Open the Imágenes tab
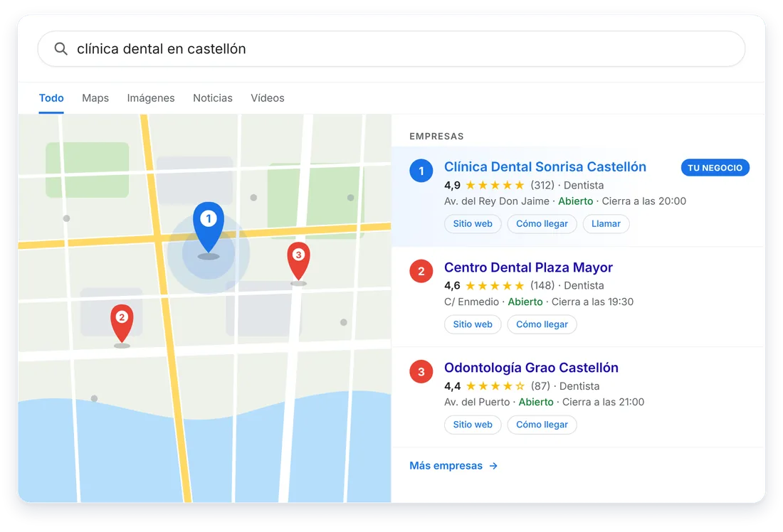 tap(151, 98)
